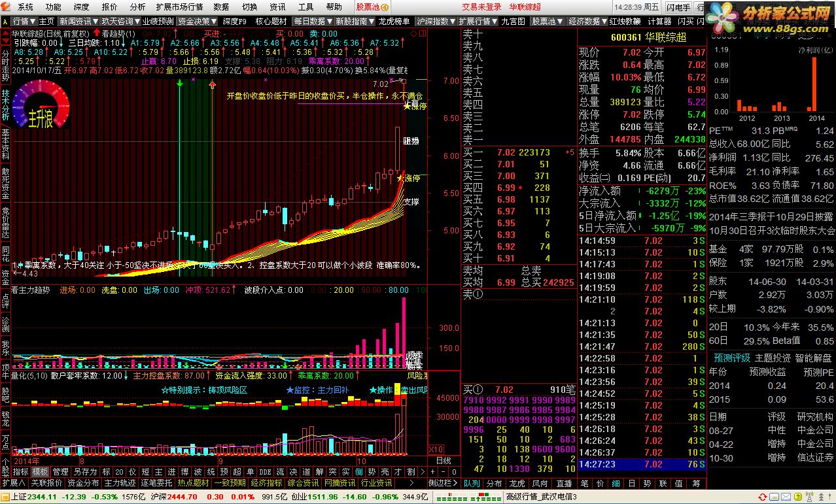Click the 侧边栏 sidebar toggle
Viewport: 836px width, 504px height.
(x=443, y=483)
